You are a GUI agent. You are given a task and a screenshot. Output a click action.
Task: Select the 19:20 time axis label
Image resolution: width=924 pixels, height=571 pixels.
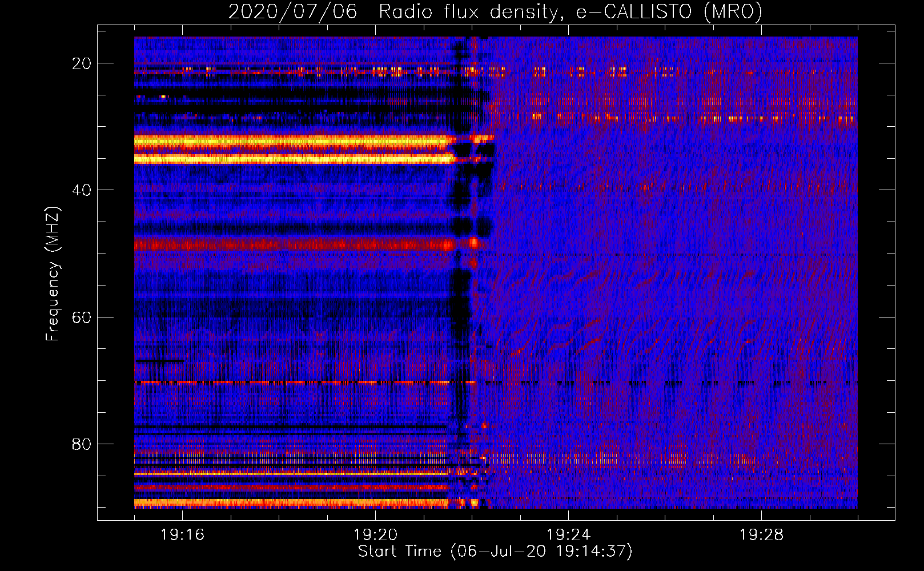[375, 535]
